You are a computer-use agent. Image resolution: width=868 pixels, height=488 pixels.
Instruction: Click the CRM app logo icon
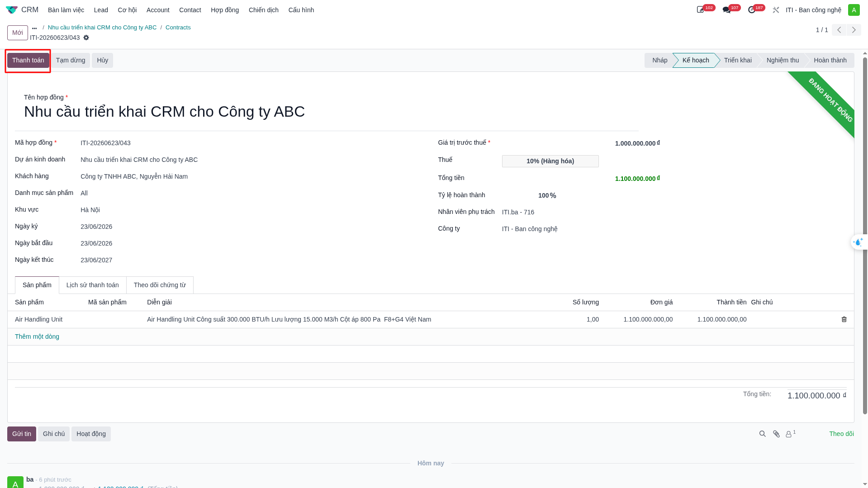pos(12,10)
